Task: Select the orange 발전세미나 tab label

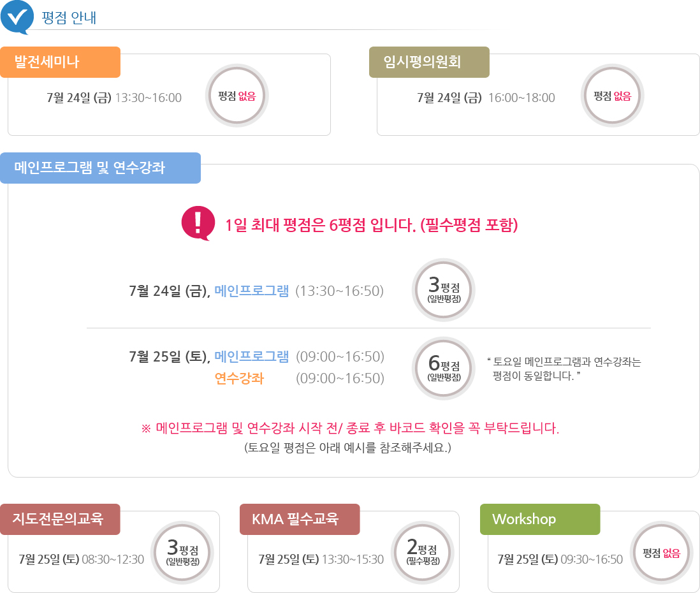Action: pyautogui.click(x=60, y=62)
